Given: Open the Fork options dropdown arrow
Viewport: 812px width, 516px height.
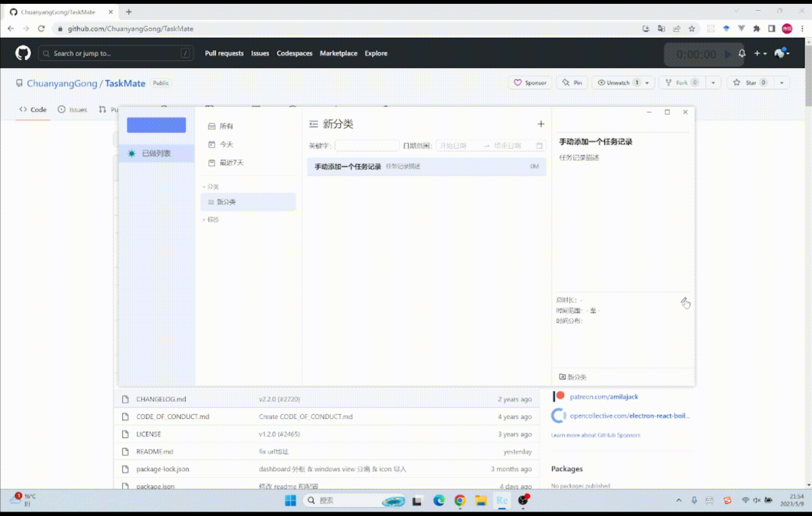Looking at the screenshot, I should pos(714,82).
